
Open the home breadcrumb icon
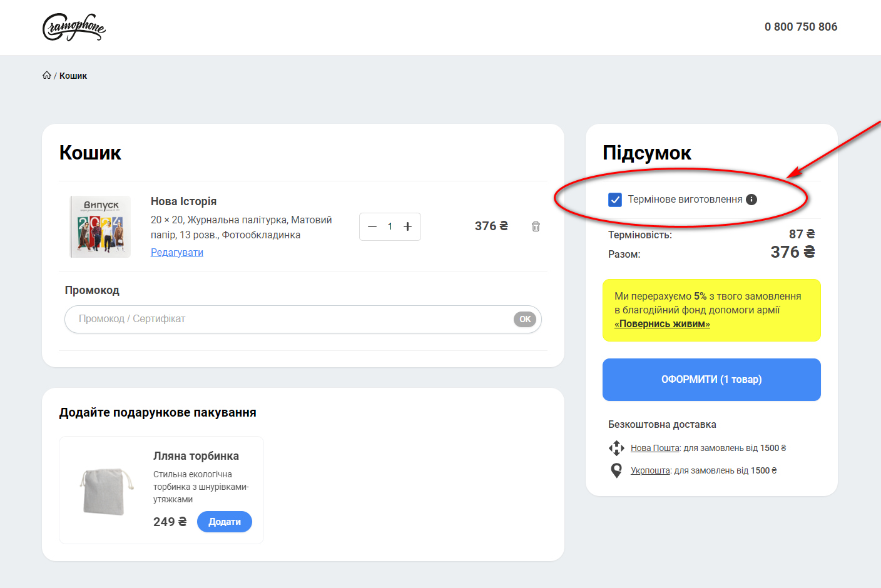[x=47, y=76]
